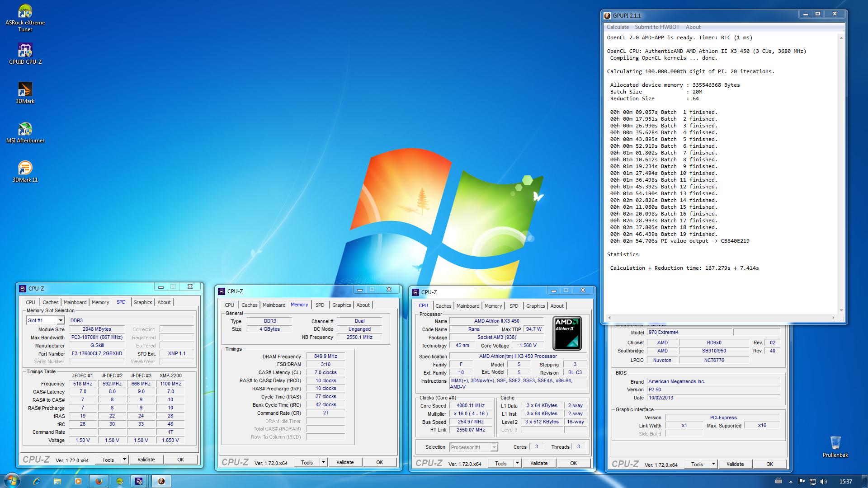Click Validate in the Memory window
This screenshot has height=488, width=868.
pyautogui.click(x=345, y=462)
